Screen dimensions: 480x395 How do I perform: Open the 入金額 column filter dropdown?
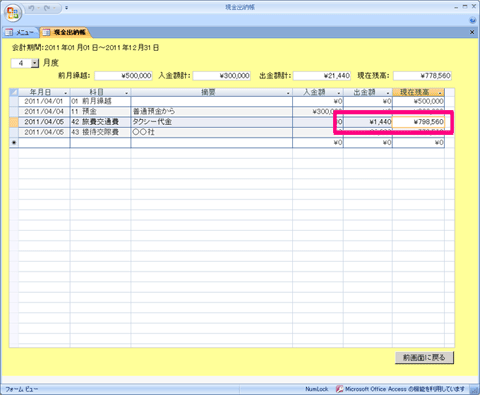tap(339, 93)
